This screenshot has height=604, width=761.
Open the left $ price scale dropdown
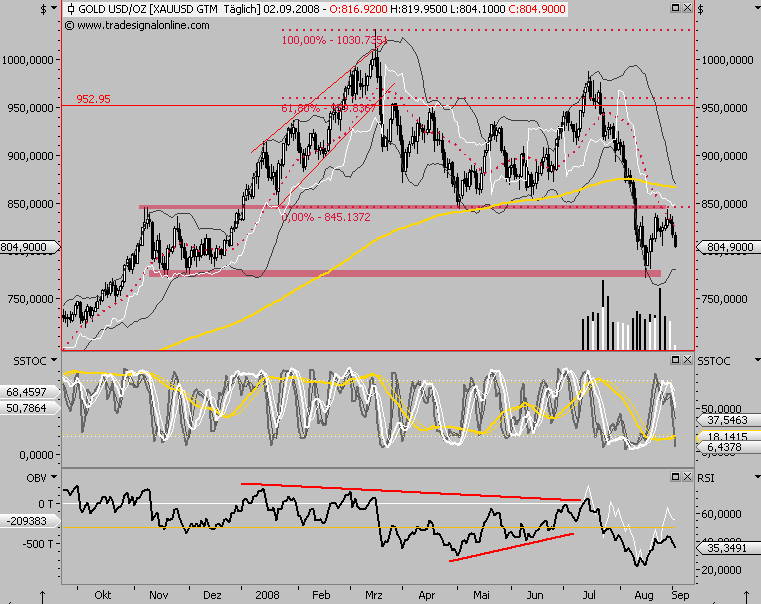(x=54, y=8)
